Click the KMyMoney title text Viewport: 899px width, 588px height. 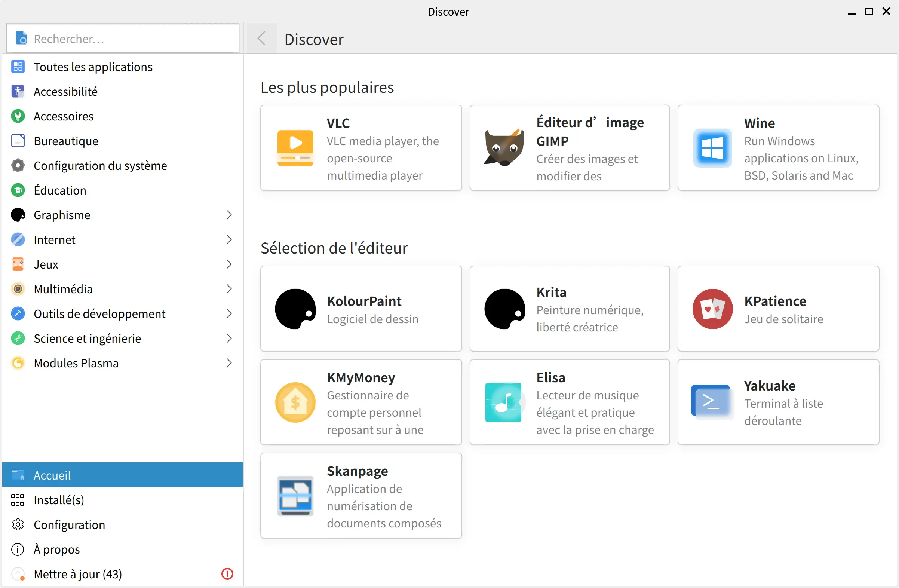pyautogui.click(x=361, y=377)
